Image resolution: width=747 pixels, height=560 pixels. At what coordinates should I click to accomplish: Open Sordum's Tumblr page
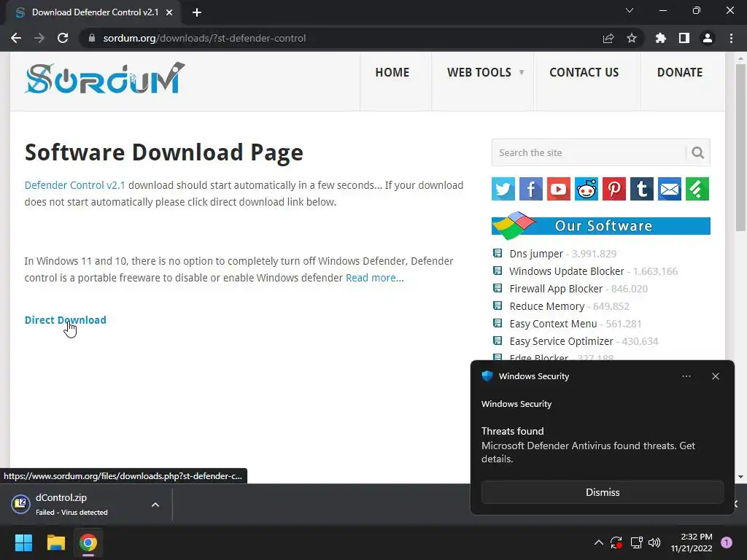[642, 189]
